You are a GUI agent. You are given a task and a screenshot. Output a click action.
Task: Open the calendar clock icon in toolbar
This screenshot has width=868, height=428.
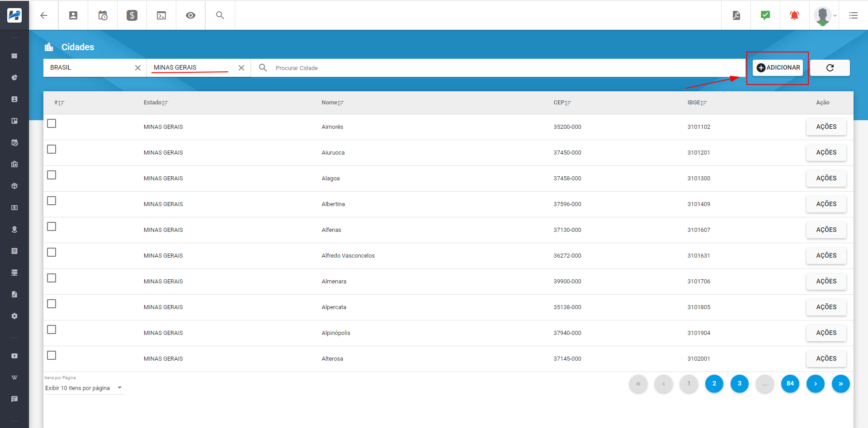(x=103, y=15)
